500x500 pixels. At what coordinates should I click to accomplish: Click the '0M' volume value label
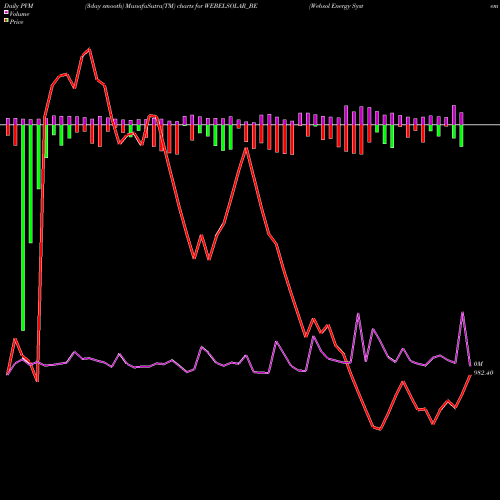pos(478,364)
